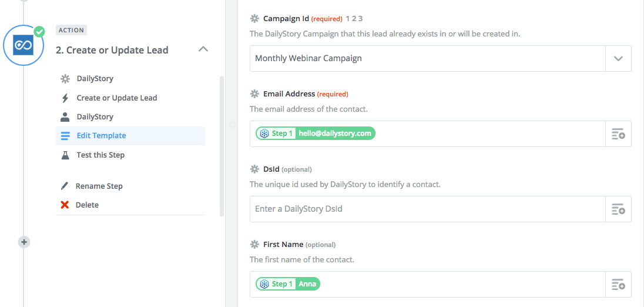
Task: Click the Enter a DailyStory DsId field
Action: click(428, 209)
